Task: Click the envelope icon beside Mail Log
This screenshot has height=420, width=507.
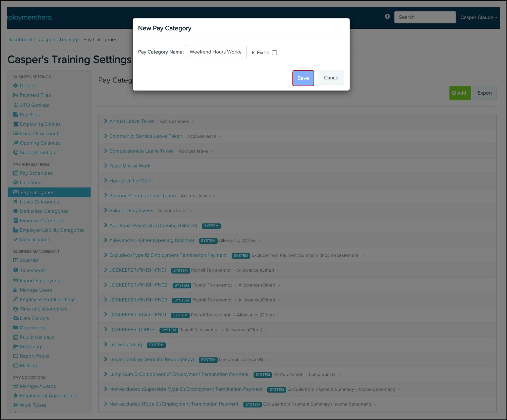Action: click(15, 365)
